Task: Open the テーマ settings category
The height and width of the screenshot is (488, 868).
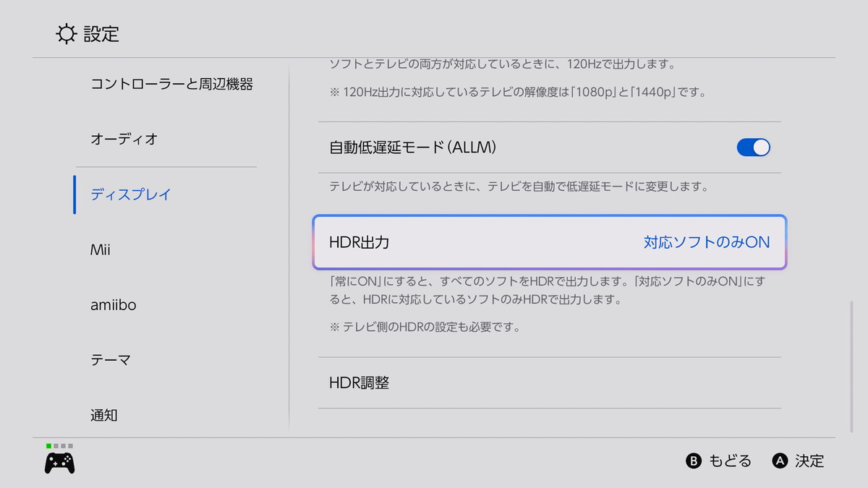Action: click(x=111, y=360)
